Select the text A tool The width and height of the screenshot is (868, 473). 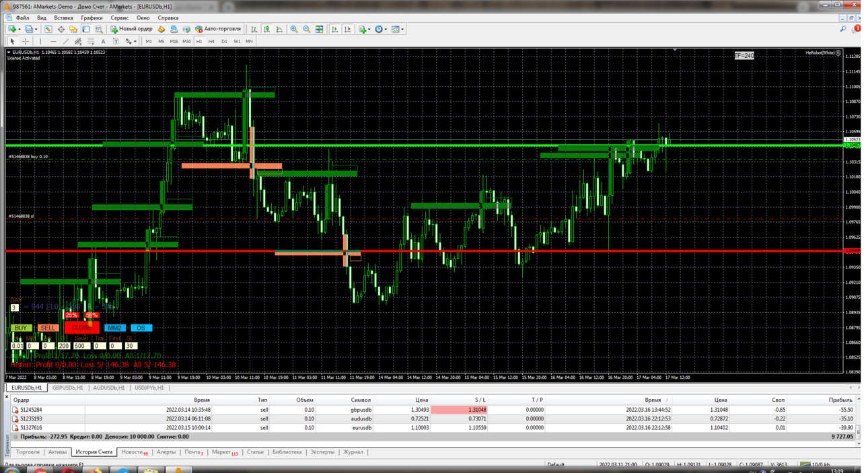tap(103, 42)
